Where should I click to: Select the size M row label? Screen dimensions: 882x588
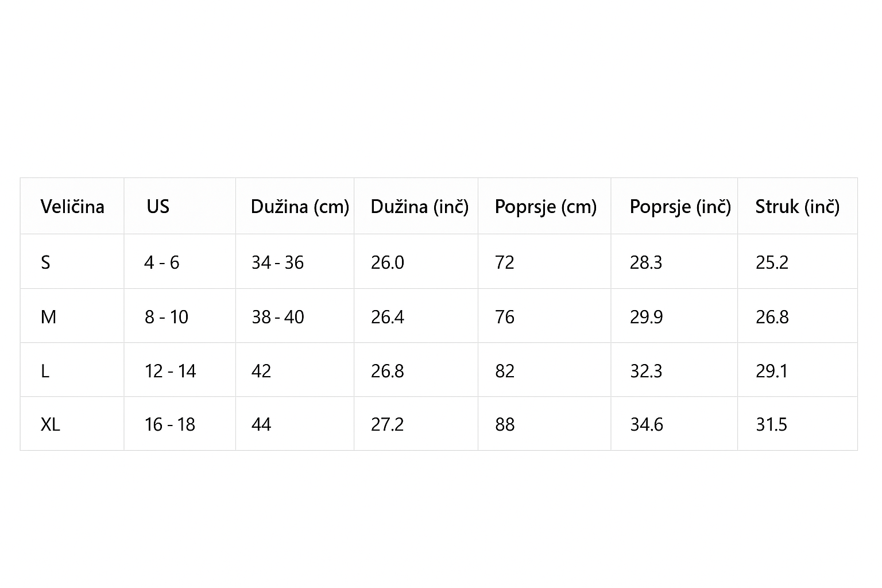coord(48,317)
